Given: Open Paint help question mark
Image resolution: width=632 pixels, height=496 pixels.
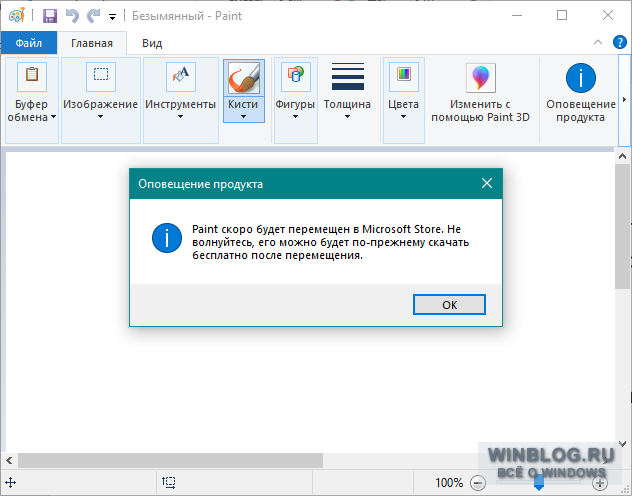Looking at the screenshot, I should pyautogui.click(x=620, y=42).
